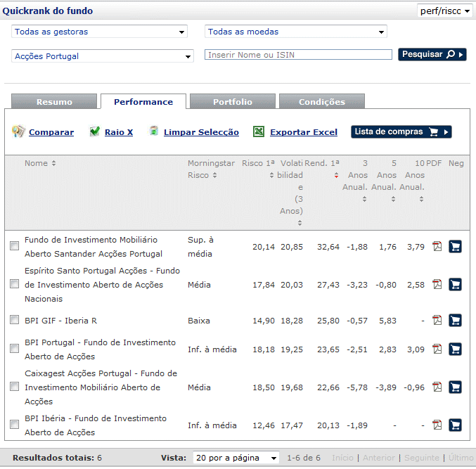Add BPI Ibéria fund to shopping cart
This screenshot has width=476, height=469.
coord(455,425)
